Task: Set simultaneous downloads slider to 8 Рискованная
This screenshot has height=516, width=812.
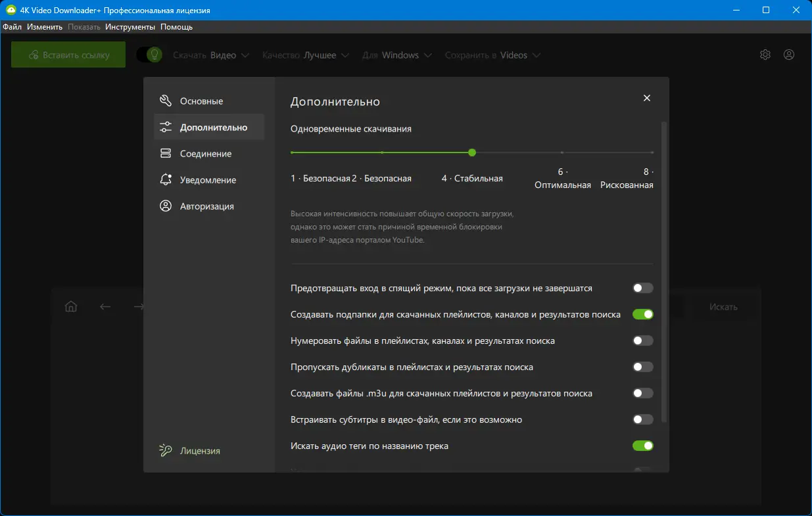Action: point(652,152)
